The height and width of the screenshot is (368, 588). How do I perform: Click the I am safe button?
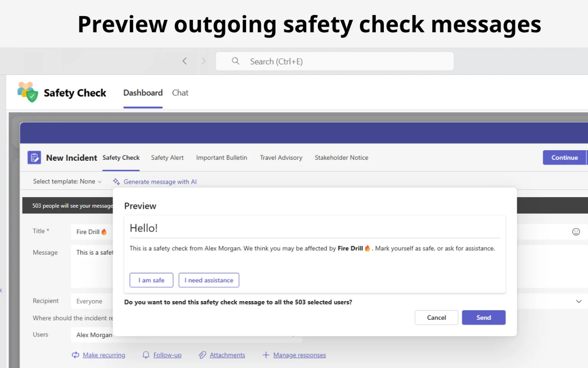(x=151, y=280)
